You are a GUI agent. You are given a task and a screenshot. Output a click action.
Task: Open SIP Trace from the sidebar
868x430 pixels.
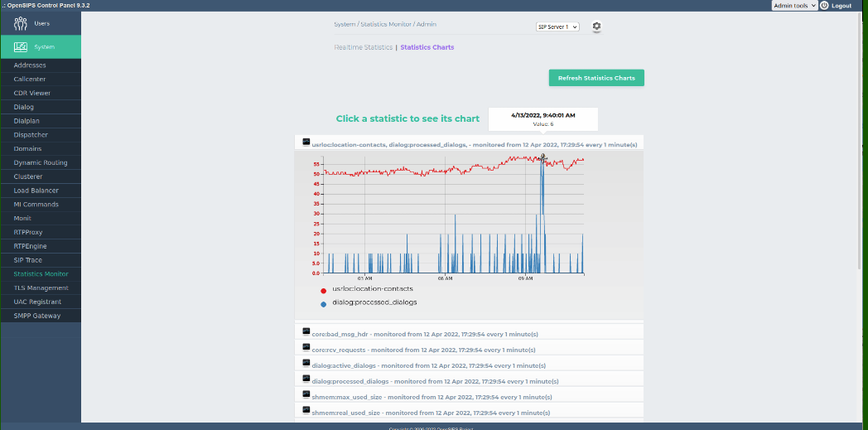(x=28, y=260)
